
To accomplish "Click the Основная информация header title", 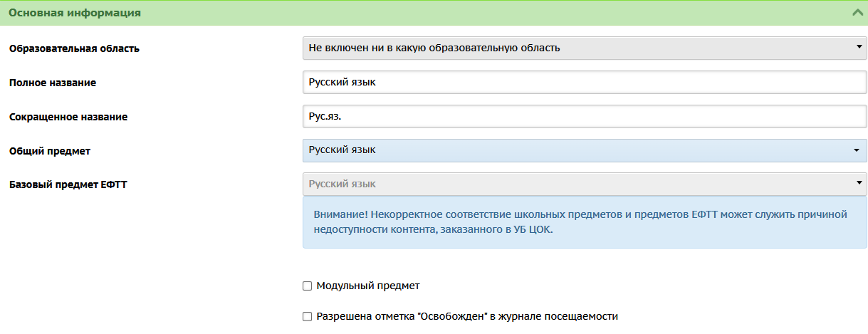I will point(75,13).
